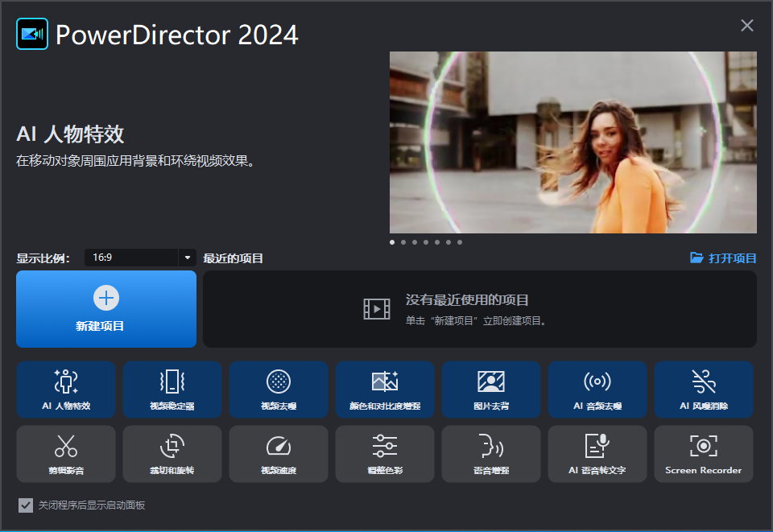The height and width of the screenshot is (532, 773).
Task: Select the third carousel page dot
Action: coord(415,242)
